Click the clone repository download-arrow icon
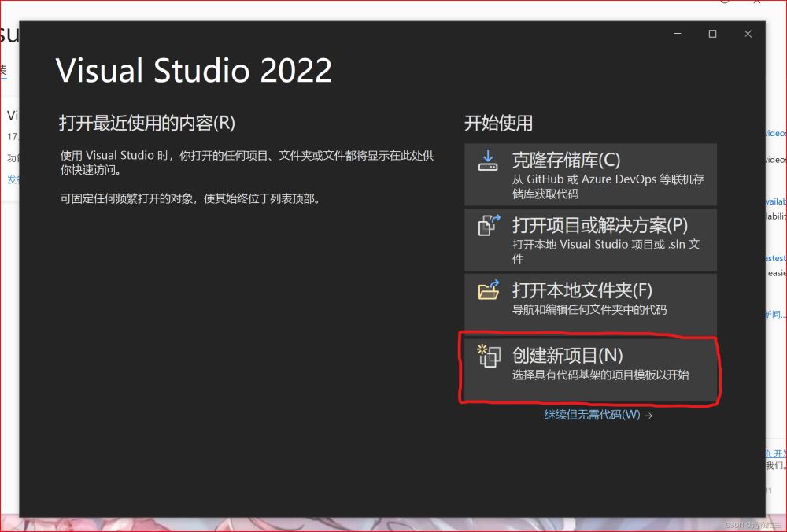787x532 pixels. (x=488, y=161)
